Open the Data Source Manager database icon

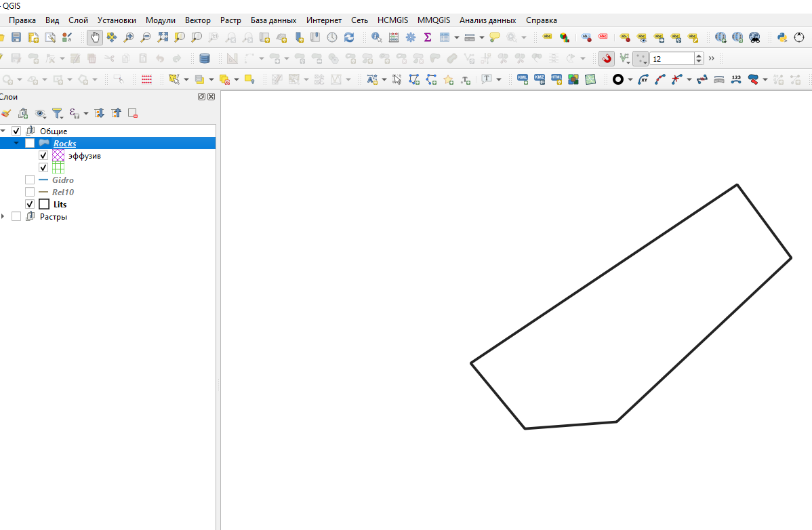click(205, 58)
